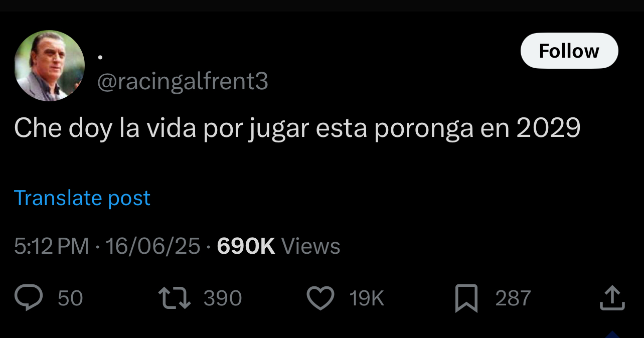644x338 pixels.
Task: View the 19K likes count
Action: click(x=367, y=298)
